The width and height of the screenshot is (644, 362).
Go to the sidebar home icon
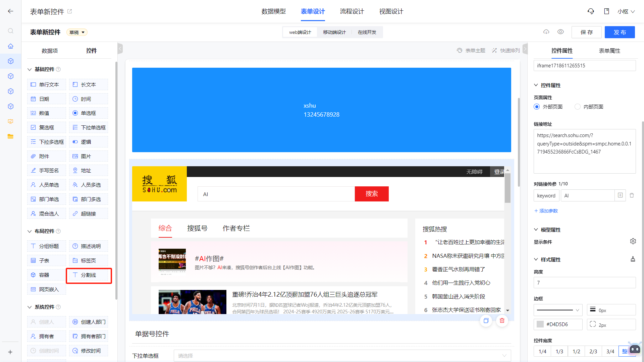(11, 46)
